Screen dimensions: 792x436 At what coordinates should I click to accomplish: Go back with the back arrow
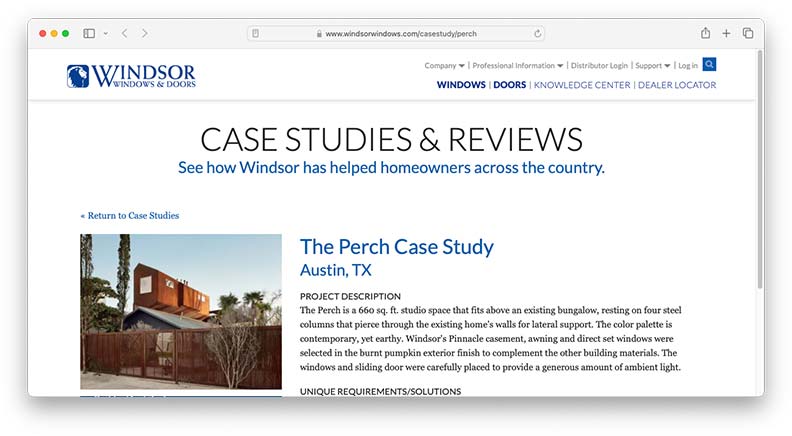pyautogui.click(x=124, y=33)
